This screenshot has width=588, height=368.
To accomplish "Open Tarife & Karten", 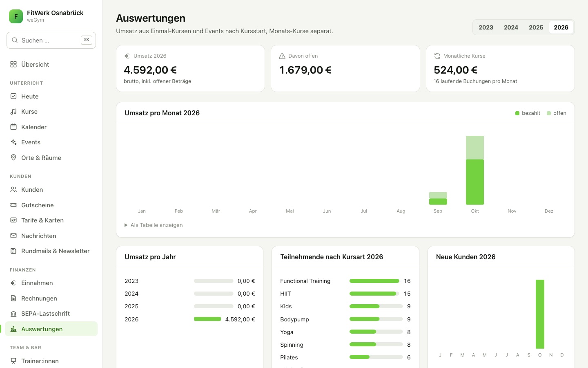I will 51,220.
